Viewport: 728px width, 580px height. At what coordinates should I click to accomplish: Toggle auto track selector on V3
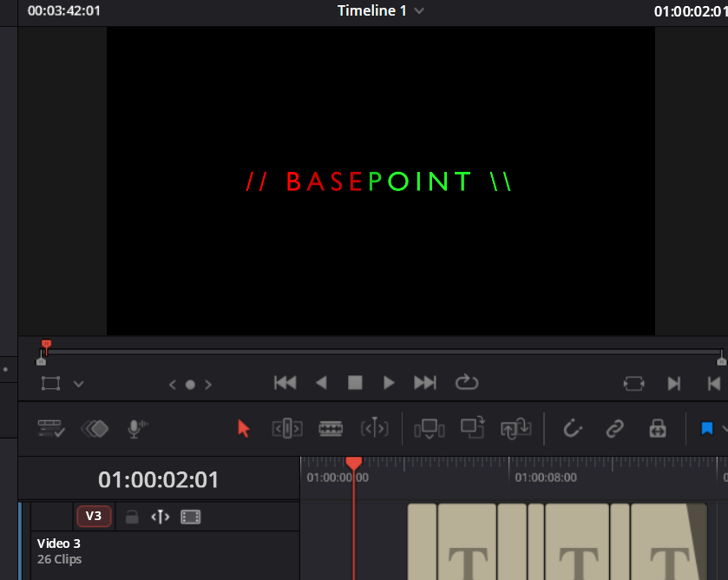coord(161,517)
